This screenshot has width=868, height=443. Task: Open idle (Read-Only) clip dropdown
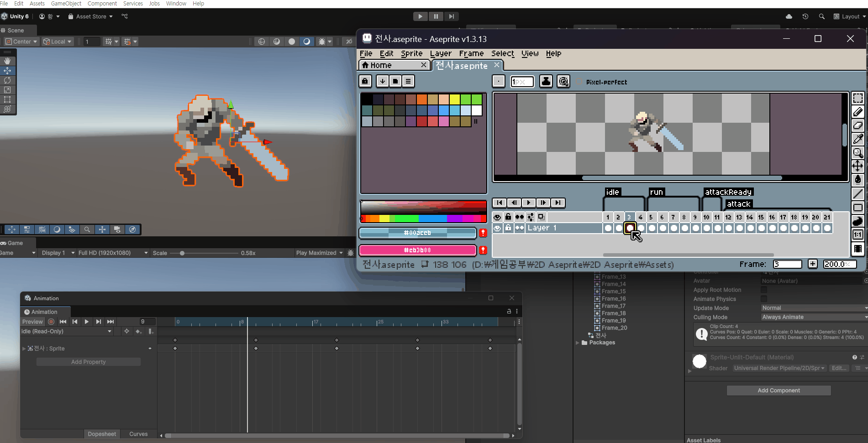[x=67, y=332]
